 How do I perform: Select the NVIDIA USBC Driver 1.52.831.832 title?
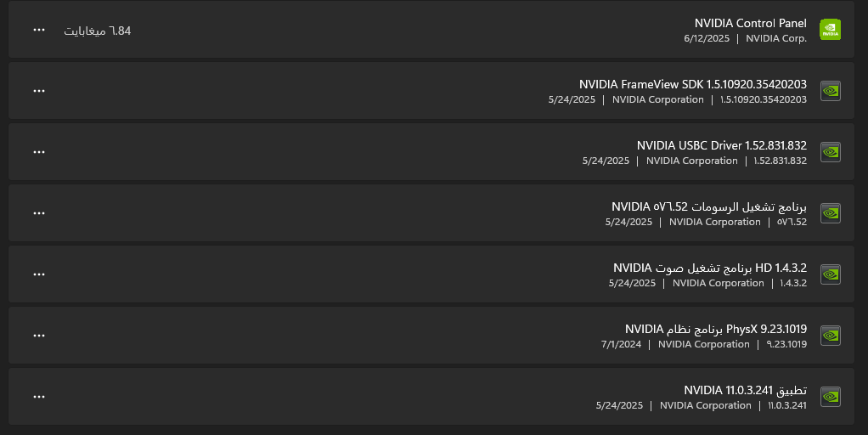(722, 145)
